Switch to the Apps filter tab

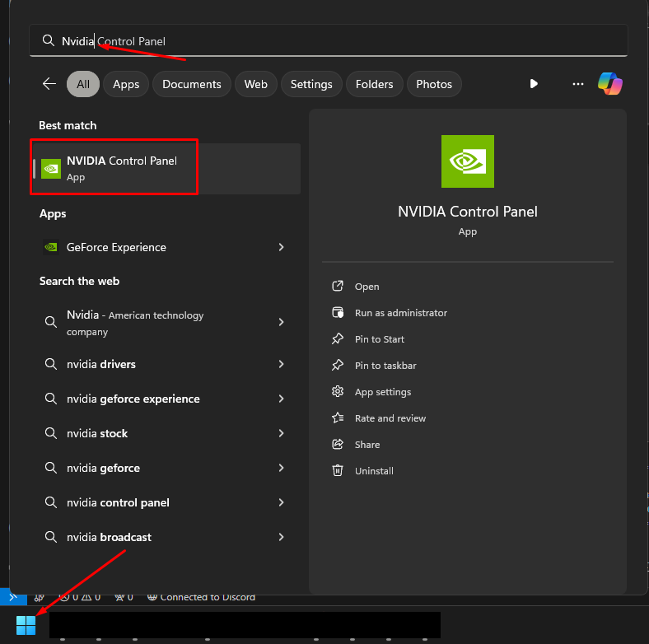(x=126, y=84)
